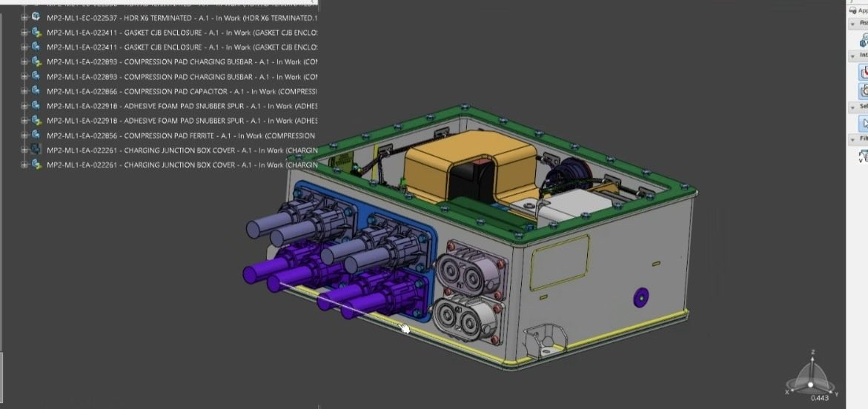
Task: Expand the COMPRESSION PAD CAPACITOR node
Action: point(24,91)
